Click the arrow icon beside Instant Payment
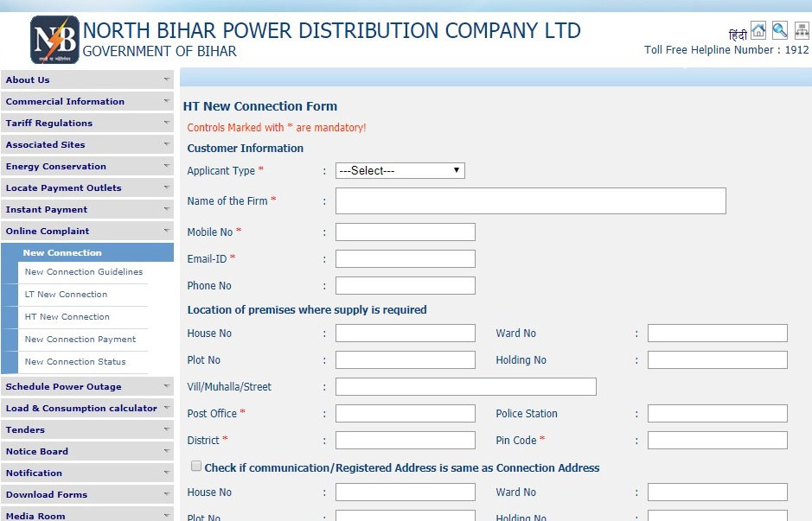 click(165, 209)
